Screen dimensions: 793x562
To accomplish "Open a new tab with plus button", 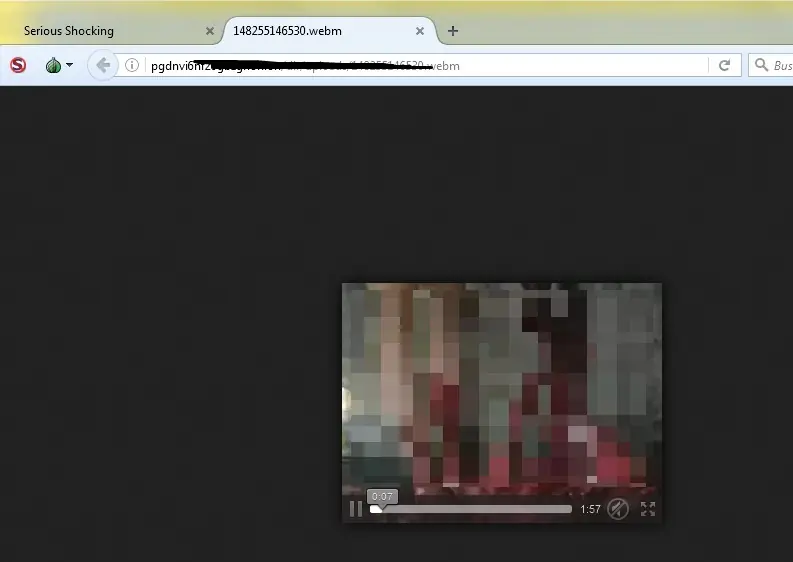I will pyautogui.click(x=453, y=31).
